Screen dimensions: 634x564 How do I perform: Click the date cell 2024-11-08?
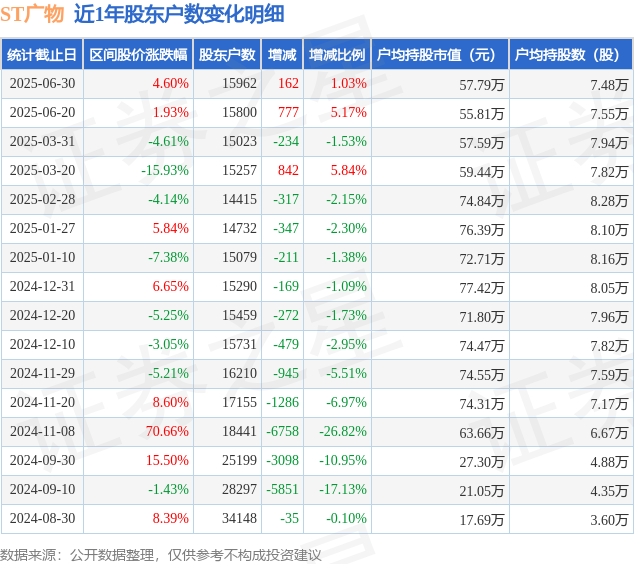click(42, 431)
